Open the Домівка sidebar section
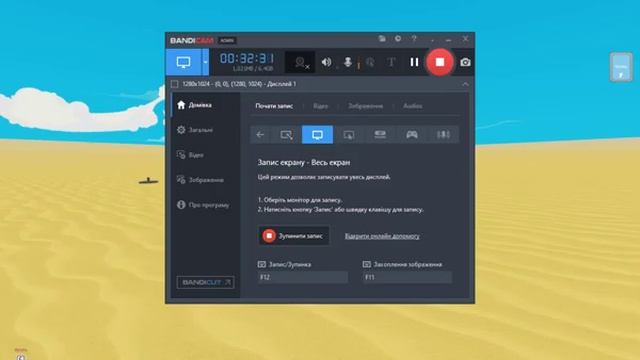Image resolution: width=640 pixels, height=360 pixels. coord(205,105)
